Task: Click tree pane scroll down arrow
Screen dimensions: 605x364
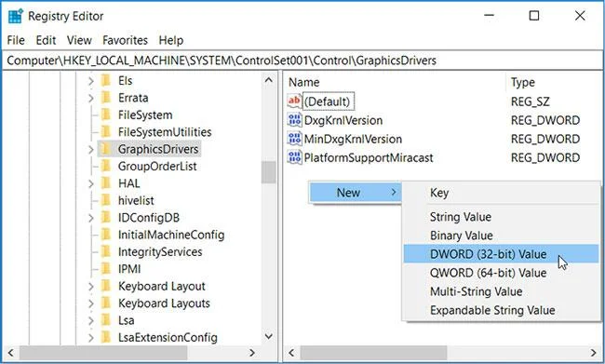Action: [269, 337]
